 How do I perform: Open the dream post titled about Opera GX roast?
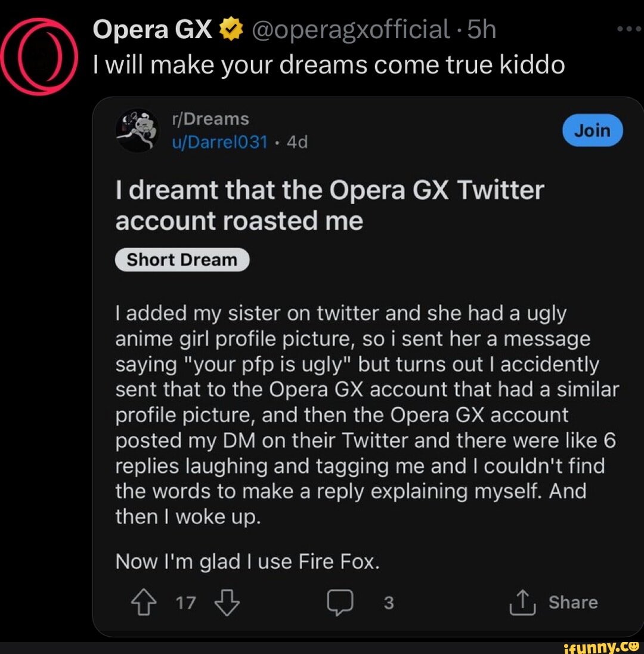[x=330, y=205]
